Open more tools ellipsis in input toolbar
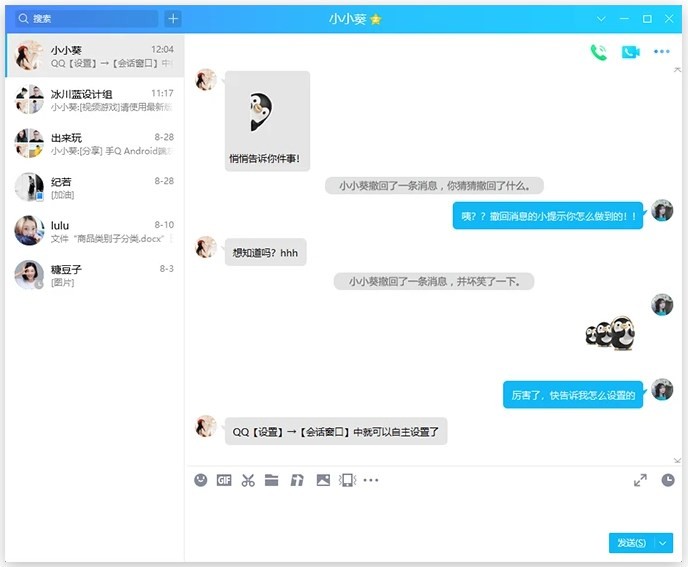Viewport: 688px width, 567px height. pyautogui.click(x=371, y=480)
